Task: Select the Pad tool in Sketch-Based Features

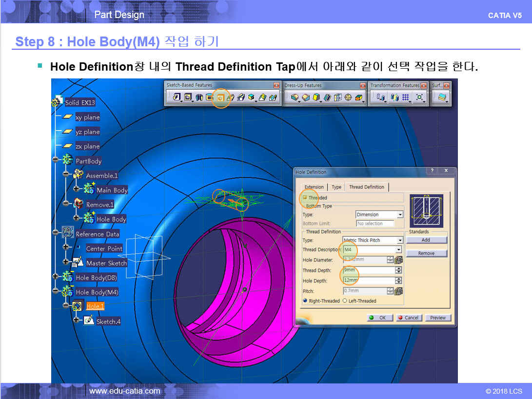Action: pyautogui.click(x=177, y=97)
